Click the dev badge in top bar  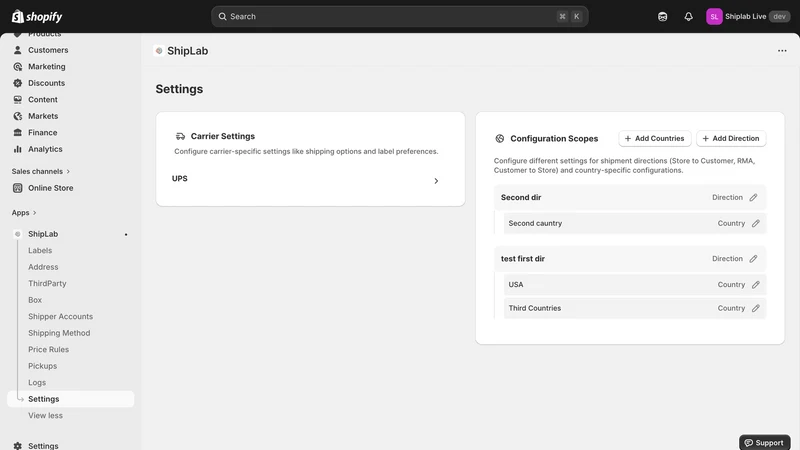(x=779, y=16)
